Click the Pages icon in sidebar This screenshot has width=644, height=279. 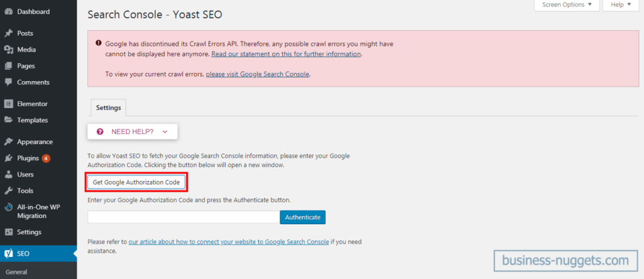pos(8,66)
